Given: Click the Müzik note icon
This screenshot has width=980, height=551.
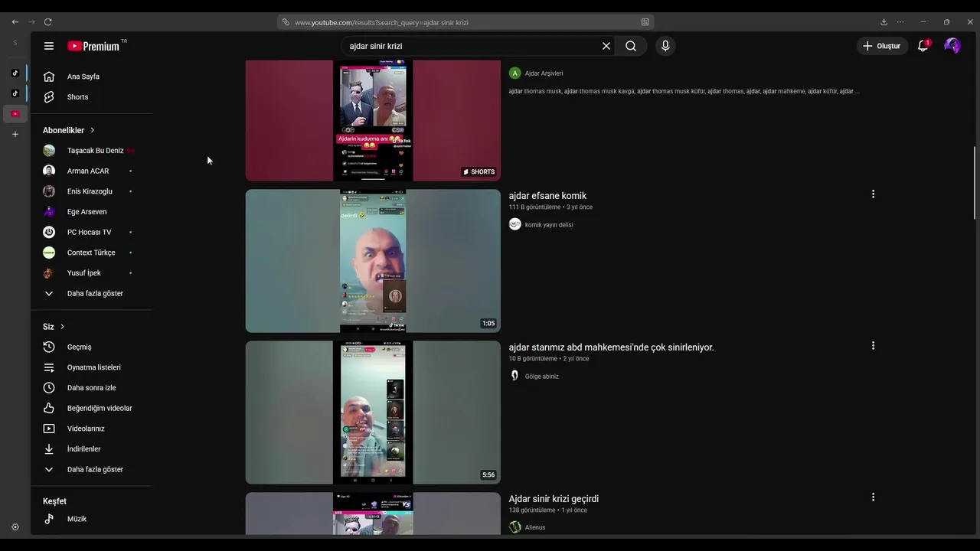Looking at the screenshot, I should click(49, 519).
